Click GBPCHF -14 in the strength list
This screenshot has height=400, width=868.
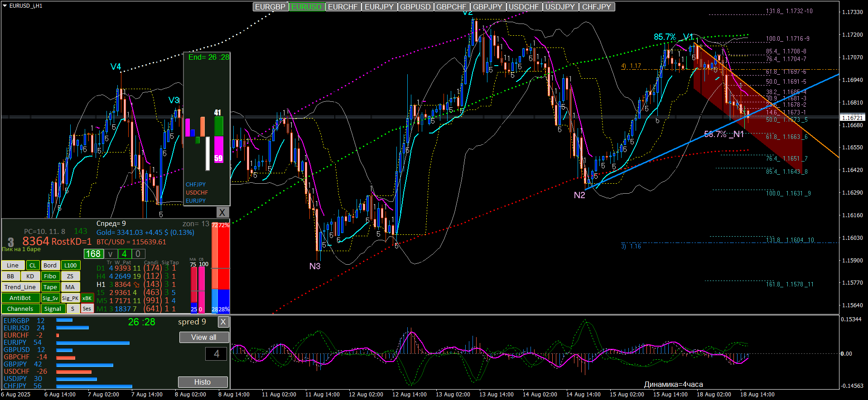click(x=25, y=357)
